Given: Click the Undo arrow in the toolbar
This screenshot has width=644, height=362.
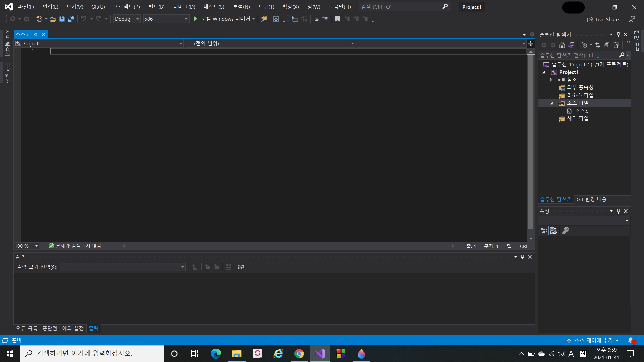Looking at the screenshot, I should point(84,19).
